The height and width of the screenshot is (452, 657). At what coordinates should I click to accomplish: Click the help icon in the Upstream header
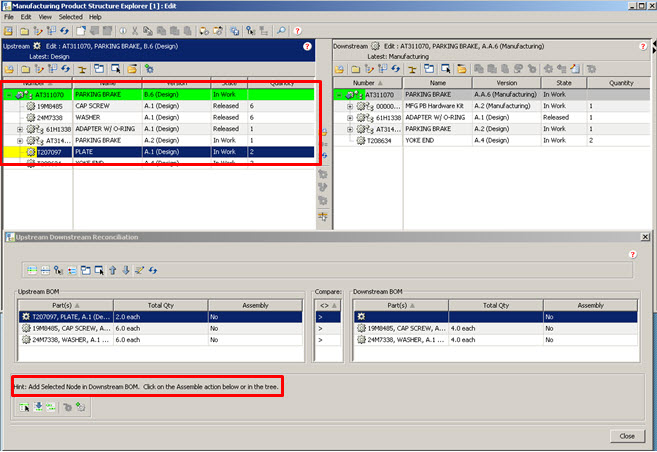[x=307, y=46]
